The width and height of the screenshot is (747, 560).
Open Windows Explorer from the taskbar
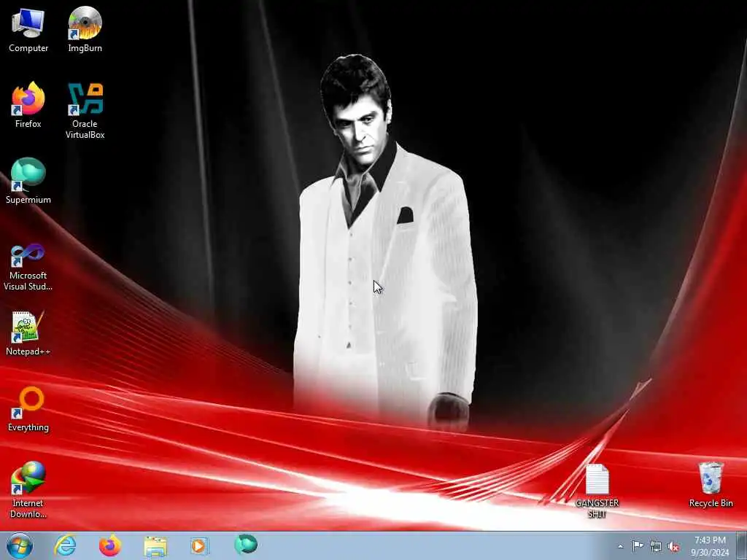coord(155,545)
